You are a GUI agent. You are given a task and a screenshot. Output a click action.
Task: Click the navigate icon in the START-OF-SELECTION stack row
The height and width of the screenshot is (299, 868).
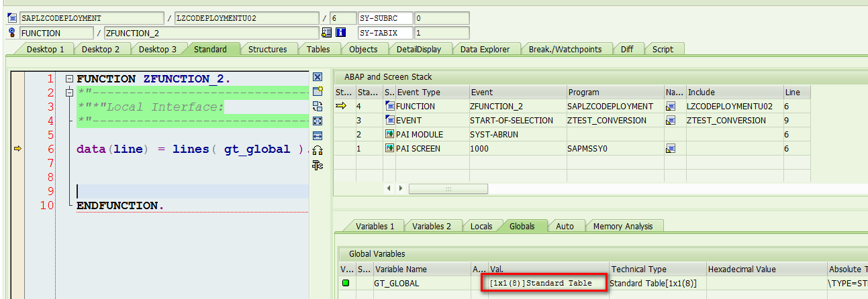[x=670, y=120]
